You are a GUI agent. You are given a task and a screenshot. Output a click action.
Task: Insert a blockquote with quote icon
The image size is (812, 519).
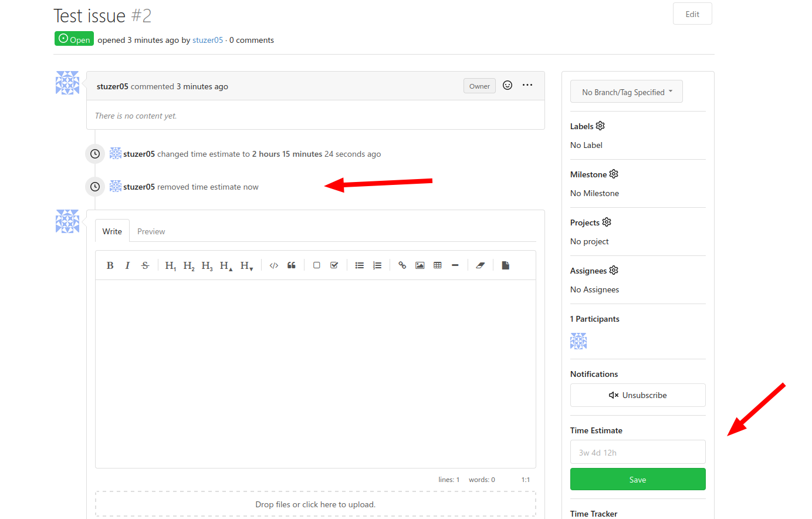pyautogui.click(x=291, y=265)
